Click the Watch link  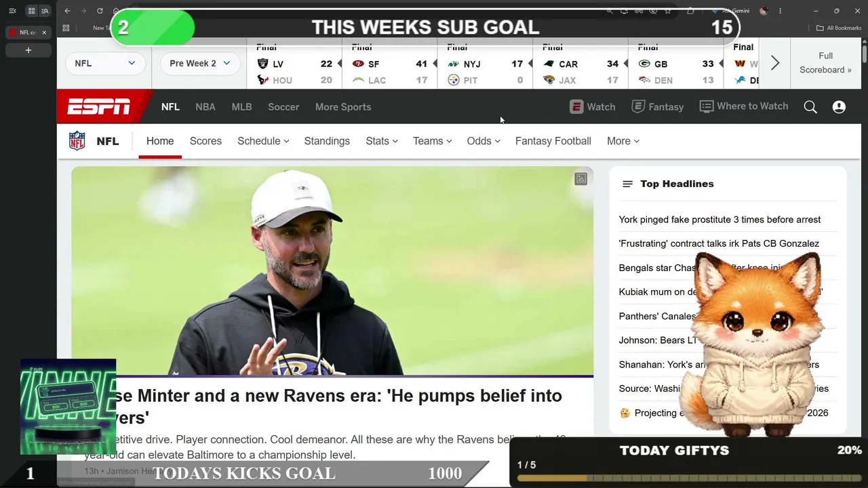(x=593, y=106)
